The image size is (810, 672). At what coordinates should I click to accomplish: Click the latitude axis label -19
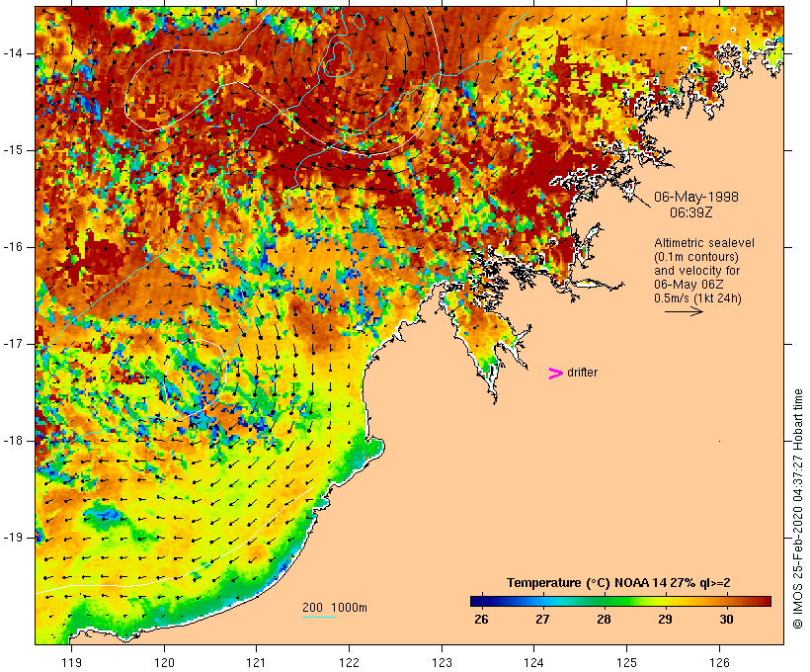13,538
